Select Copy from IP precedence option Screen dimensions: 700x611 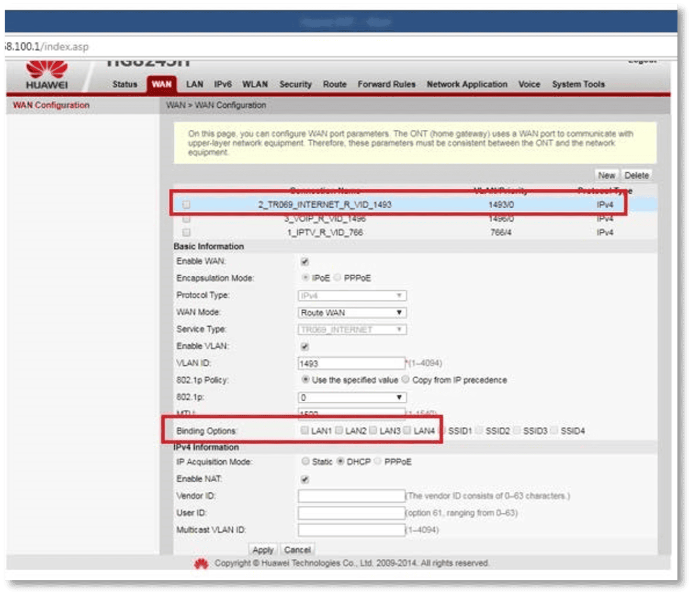pos(405,380)
